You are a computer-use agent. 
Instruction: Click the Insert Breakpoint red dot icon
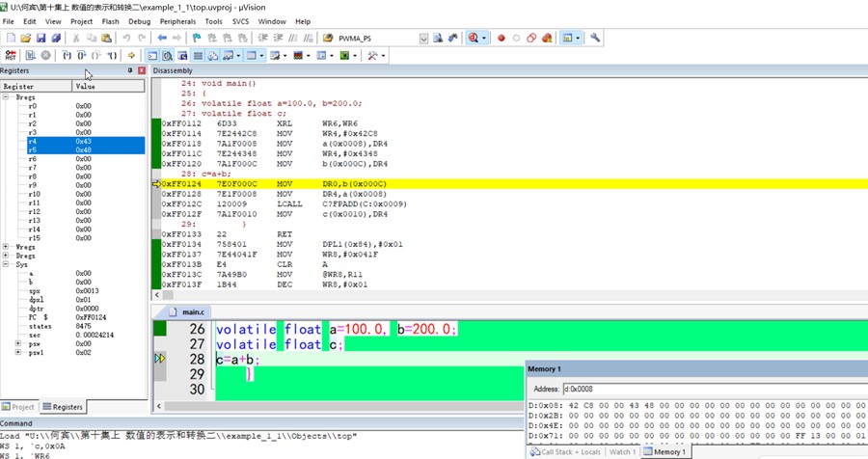point(501,38)
